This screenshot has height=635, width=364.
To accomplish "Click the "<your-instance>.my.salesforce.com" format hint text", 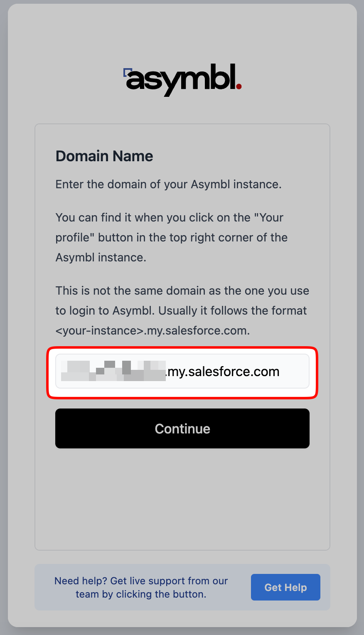I will pyautogui.click(x=152, y=330).
